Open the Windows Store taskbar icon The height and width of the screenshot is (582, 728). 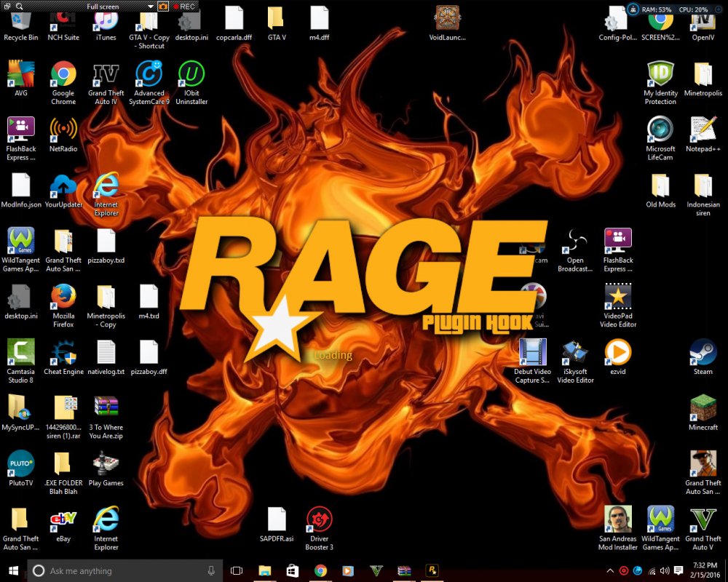(x=293, y=571)
